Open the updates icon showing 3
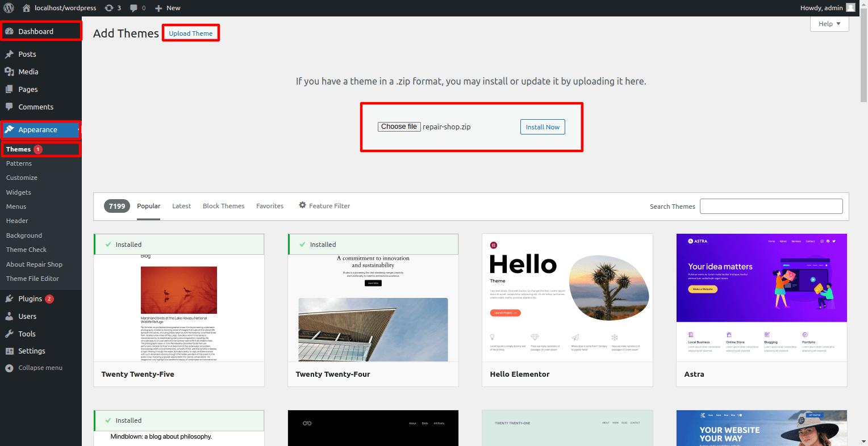This screenshot has height=446, width=868. click(109, 8)
